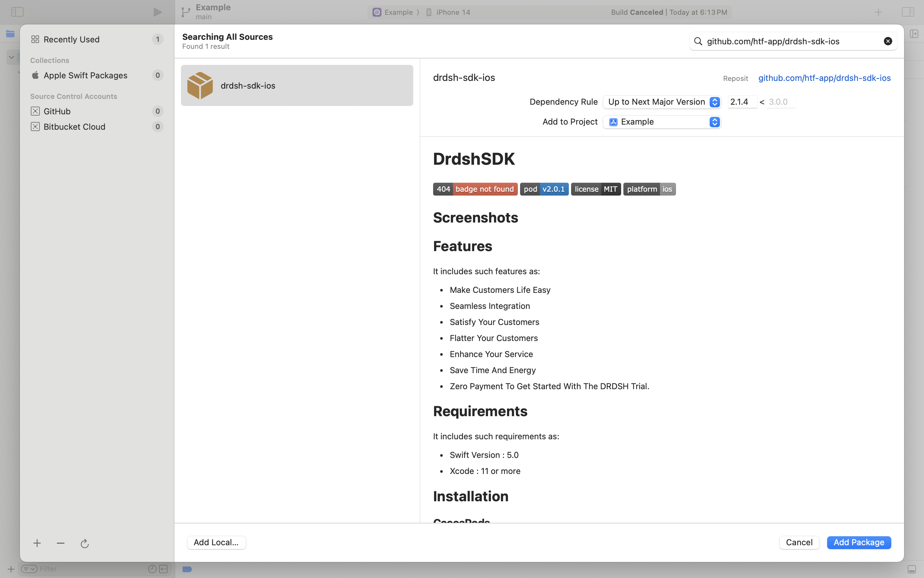Screen dimensions: 924x578
Task: Click the 3.0.0 maximum version field
Action: point(781,102)
